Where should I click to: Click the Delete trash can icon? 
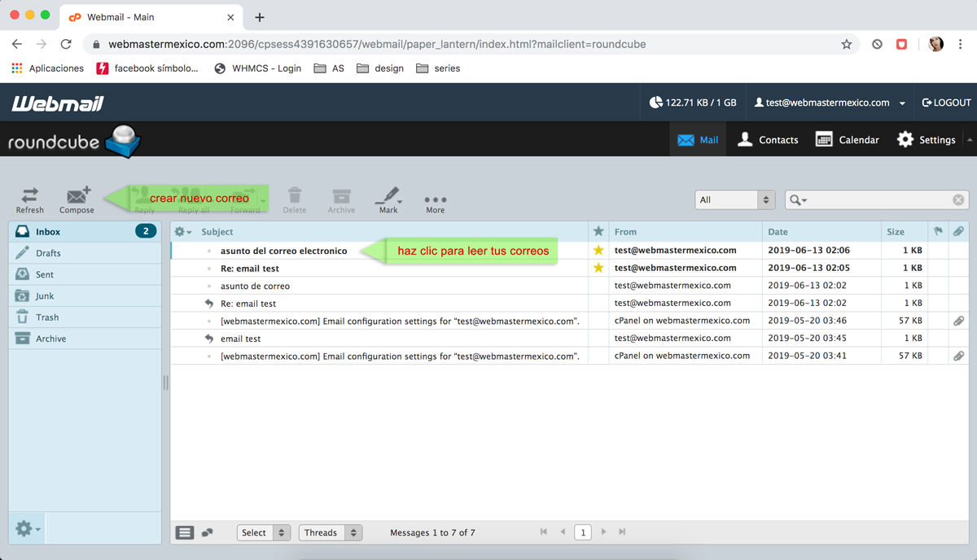[295, 196]
